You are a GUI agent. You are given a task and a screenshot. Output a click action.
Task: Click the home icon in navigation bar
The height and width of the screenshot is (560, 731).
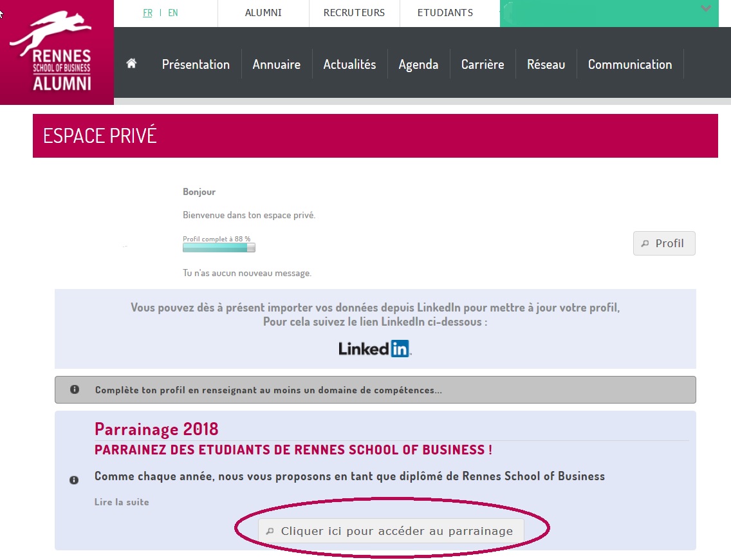tap(132, 64)
